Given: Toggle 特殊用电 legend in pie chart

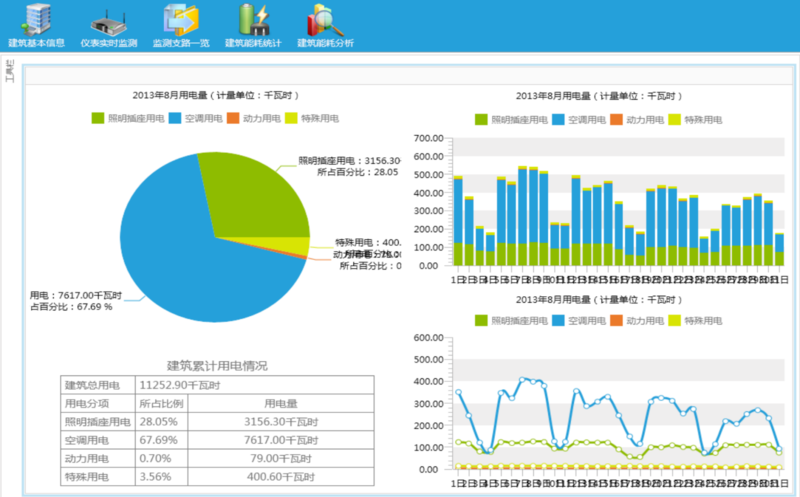Looking at the screenshot, I should tap(313, 119).
